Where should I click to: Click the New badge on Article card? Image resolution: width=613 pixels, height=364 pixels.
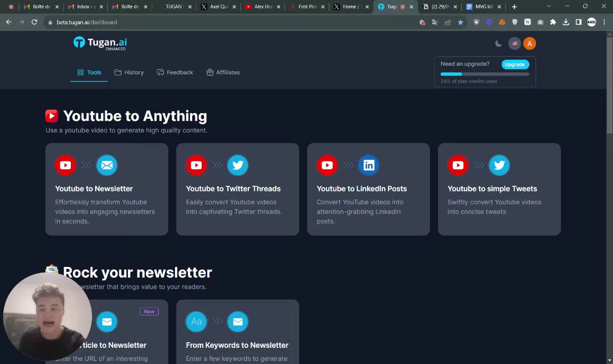pyautogui.click(x=149, y=311)
